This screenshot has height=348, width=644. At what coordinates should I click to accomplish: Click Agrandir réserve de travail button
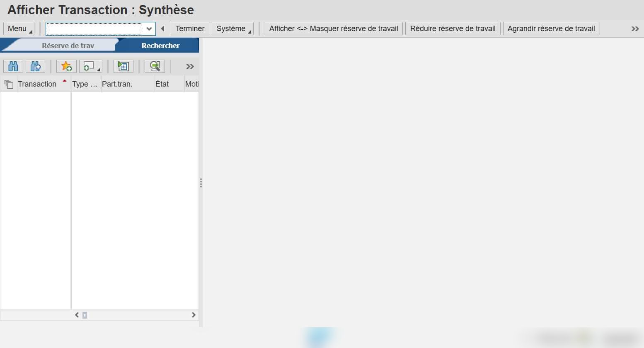coord(551,29)
